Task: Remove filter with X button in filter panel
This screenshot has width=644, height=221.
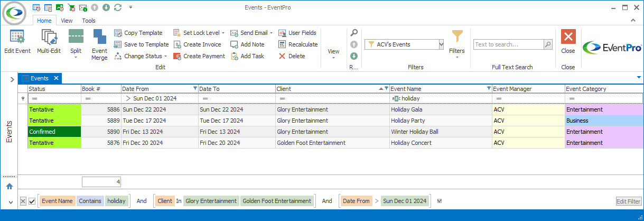Action: click(23, 201)
